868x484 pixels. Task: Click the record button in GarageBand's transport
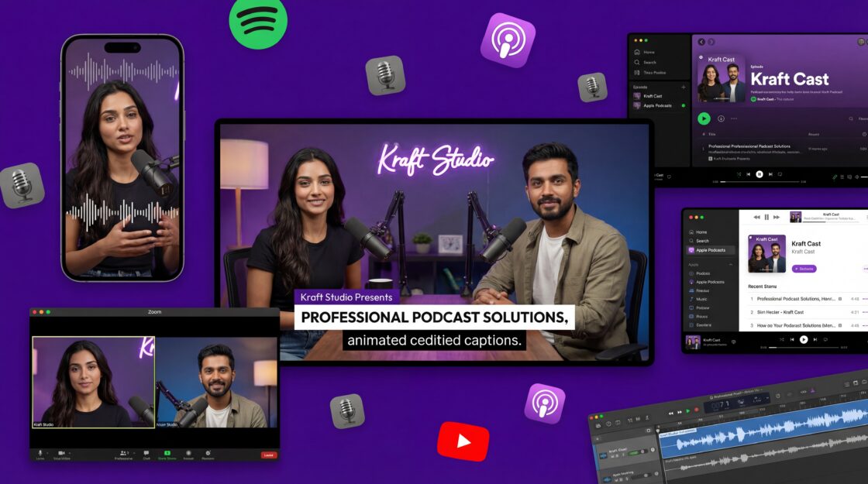[697, 410]
